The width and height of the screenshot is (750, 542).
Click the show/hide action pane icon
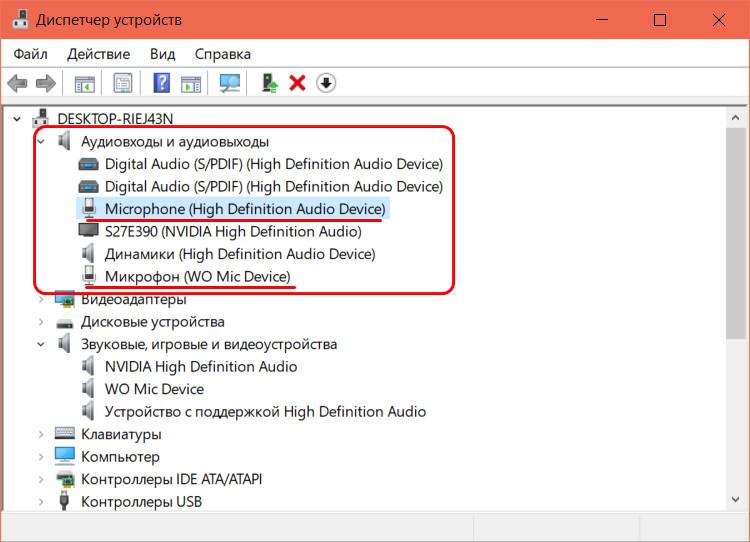point(191,83)
